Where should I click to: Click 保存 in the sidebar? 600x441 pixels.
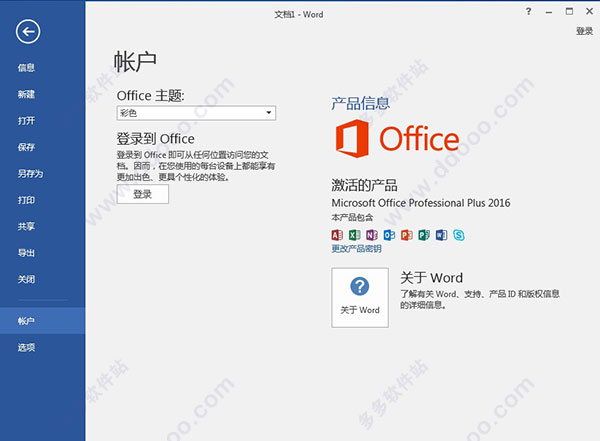pos(26,147)
